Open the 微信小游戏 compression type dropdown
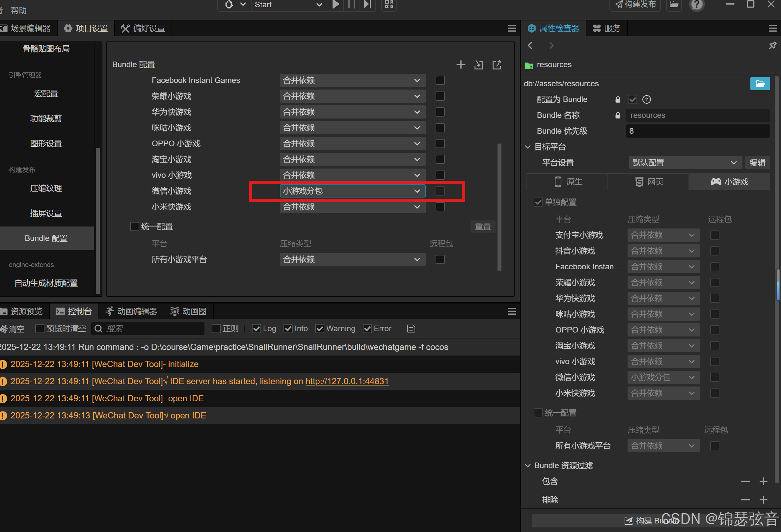 coord(352,191)
